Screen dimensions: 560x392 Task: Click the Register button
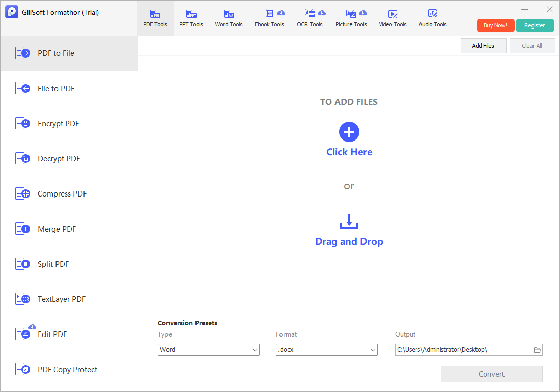[535, 25]
